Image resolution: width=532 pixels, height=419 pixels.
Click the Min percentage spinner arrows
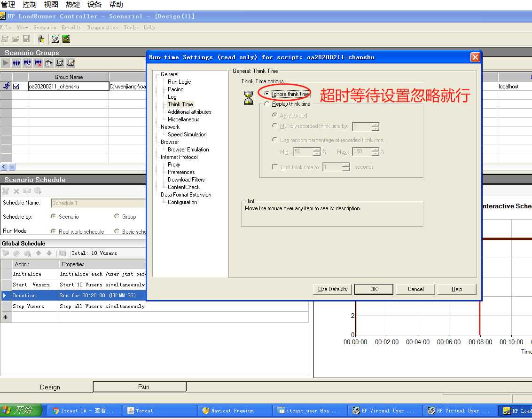[x=317, y=151]
